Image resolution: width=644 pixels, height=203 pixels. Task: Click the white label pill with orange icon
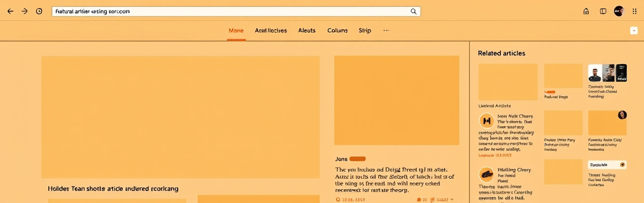[607, 164]
